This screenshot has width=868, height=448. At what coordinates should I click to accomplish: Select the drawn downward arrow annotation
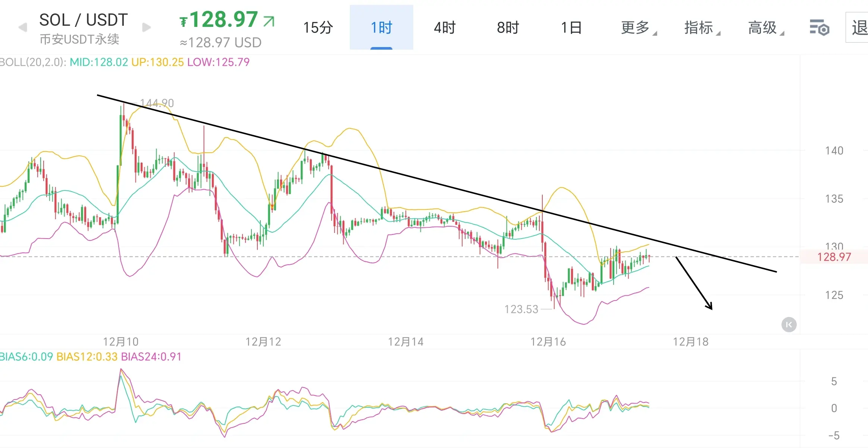tap(694, 284)
